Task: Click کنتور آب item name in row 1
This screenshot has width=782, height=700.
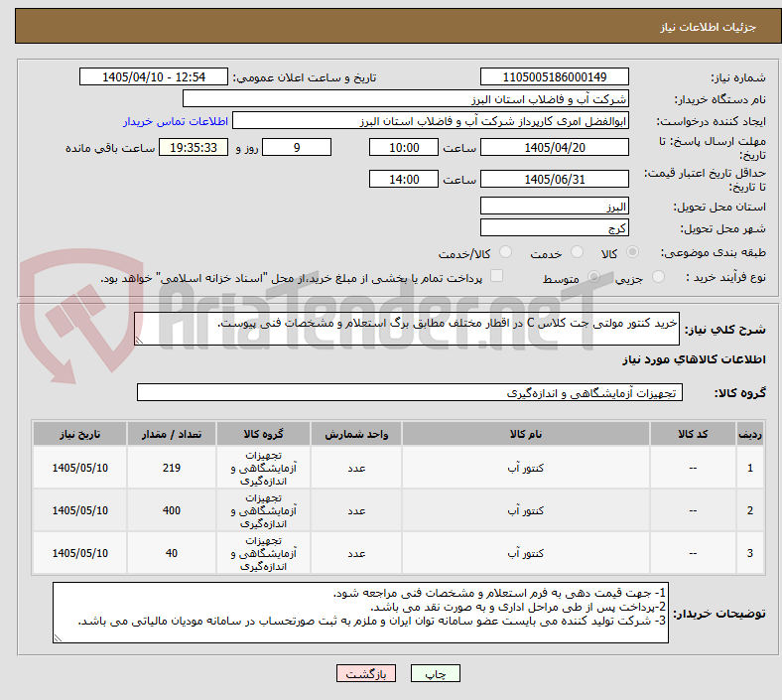Action: (x=526, y=468)
